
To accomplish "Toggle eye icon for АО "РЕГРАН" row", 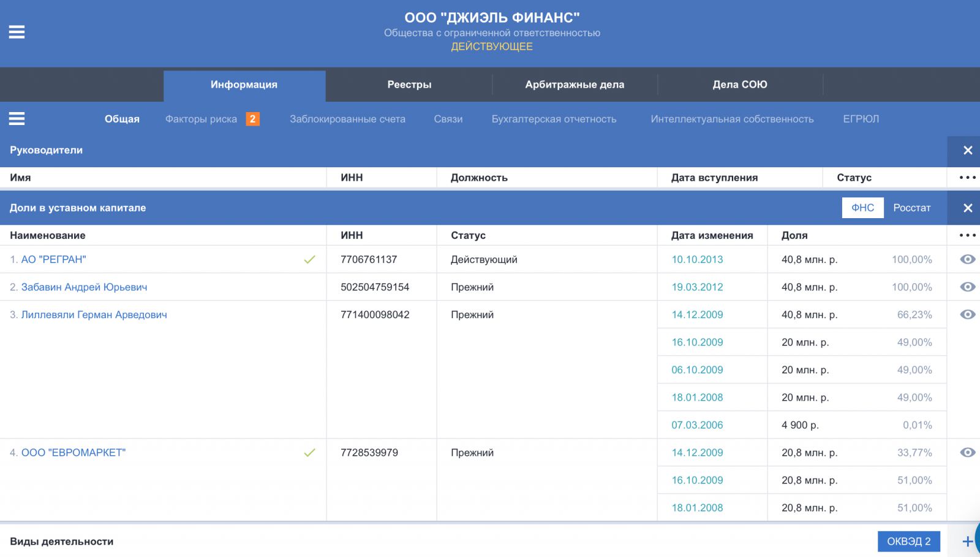I will pos(968,259).
